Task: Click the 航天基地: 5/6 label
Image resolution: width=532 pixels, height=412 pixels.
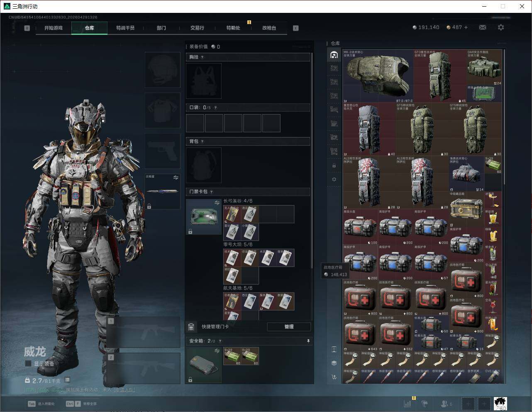Action: [x=238, y=288]
